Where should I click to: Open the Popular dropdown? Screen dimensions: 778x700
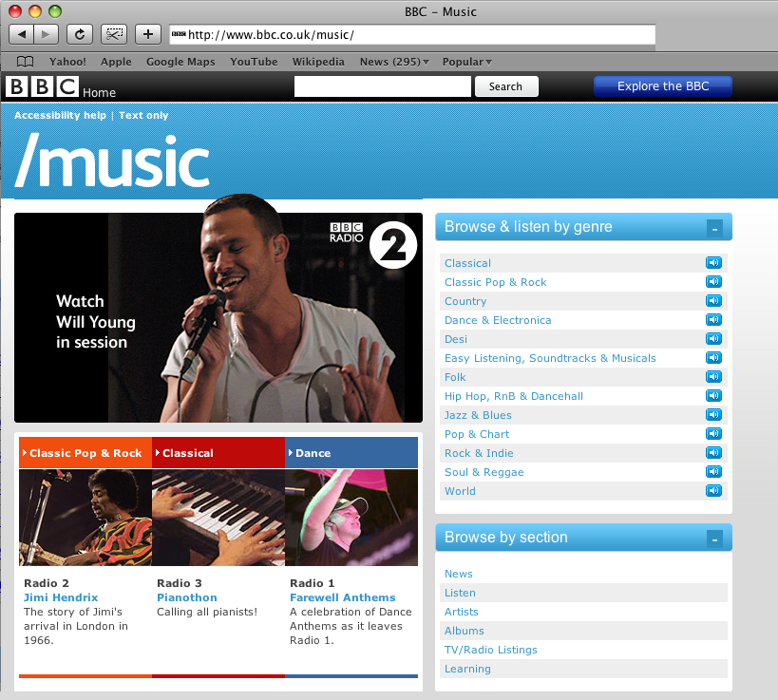click(465, 61)
